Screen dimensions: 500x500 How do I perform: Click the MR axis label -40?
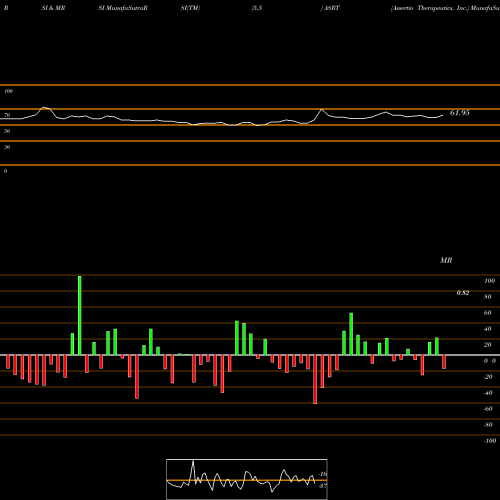pos(488,393)
